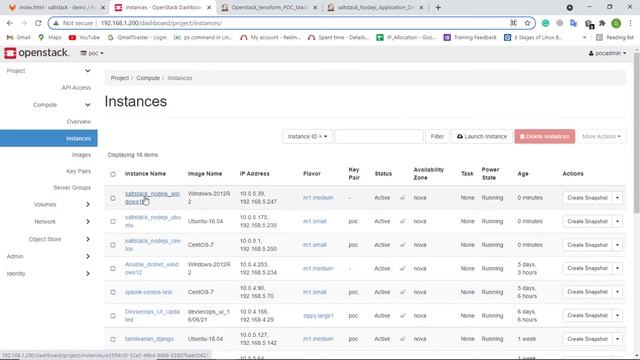Go back in browser history
Image resolution: width=640 pixels, height=360 pixels.
10,23
